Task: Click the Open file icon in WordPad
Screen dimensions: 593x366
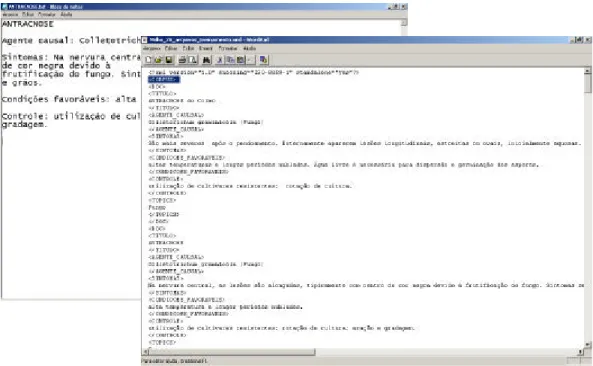Action: tap(158, 60)
